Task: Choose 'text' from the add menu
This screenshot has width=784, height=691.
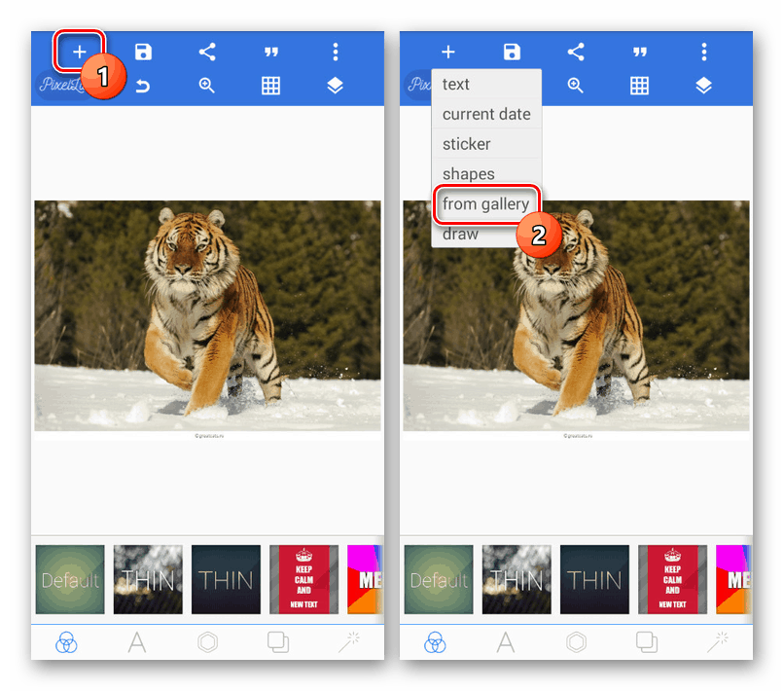Action: 486,84
